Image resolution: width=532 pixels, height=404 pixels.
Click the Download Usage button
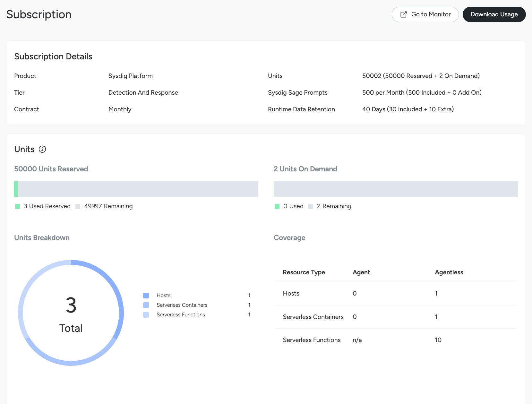[494, 14]
